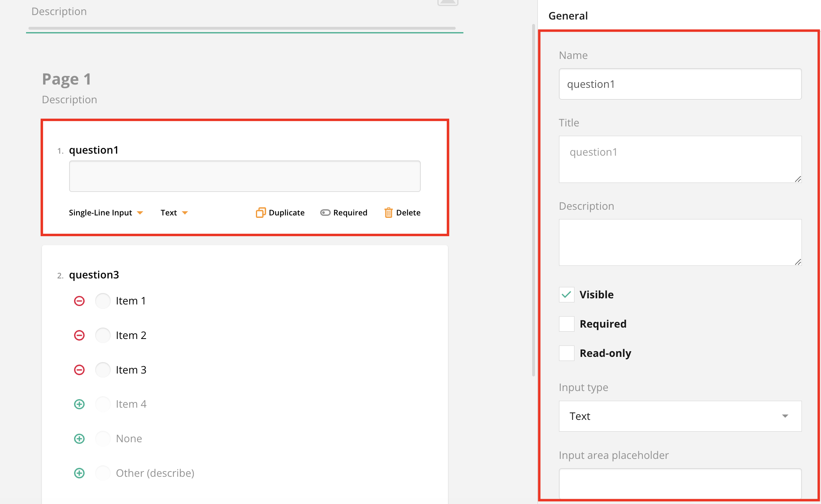Add Item 4 with green plus icon

pyautogui.click(x=79, y=404)
